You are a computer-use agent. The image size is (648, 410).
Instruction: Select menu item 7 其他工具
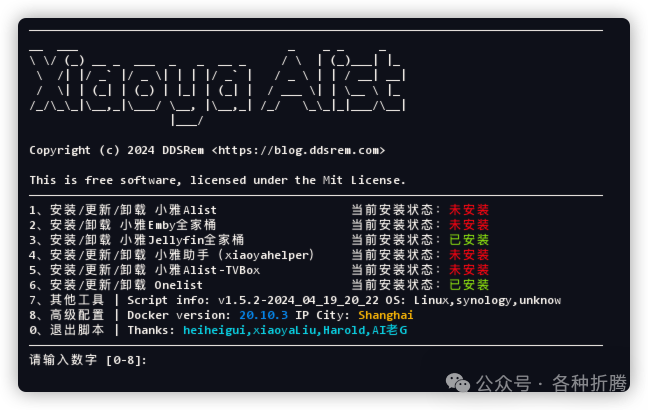[x=67, y=300]
